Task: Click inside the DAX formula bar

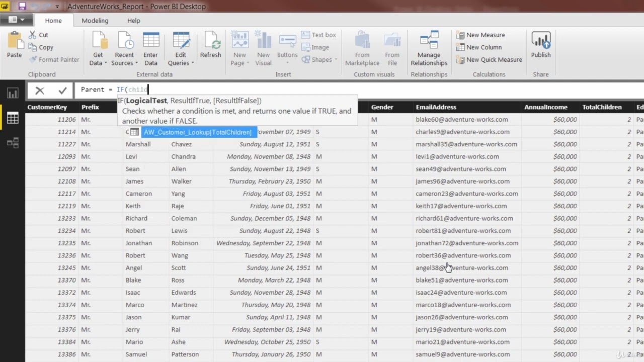Action: 360,89
